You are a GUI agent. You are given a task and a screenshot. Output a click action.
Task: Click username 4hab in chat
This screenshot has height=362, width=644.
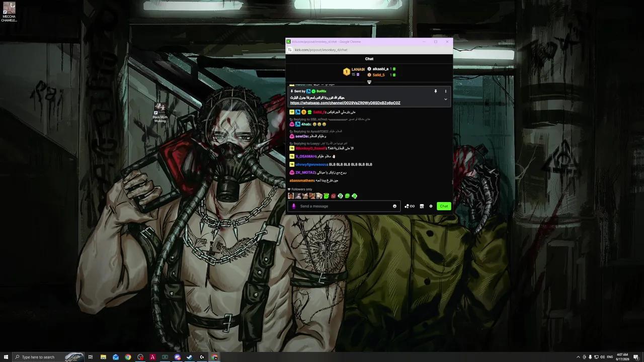point(306,124)
